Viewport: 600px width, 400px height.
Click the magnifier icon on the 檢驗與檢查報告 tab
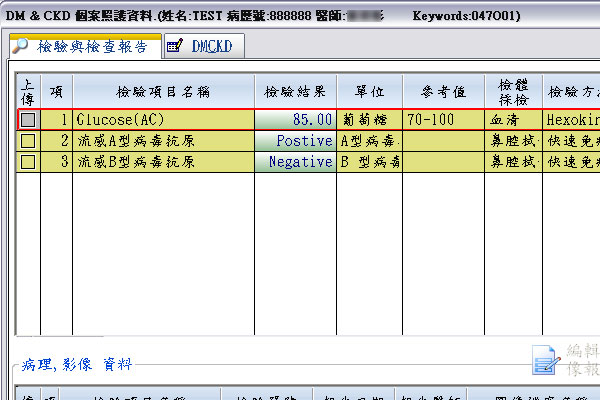tap(19, 46)
